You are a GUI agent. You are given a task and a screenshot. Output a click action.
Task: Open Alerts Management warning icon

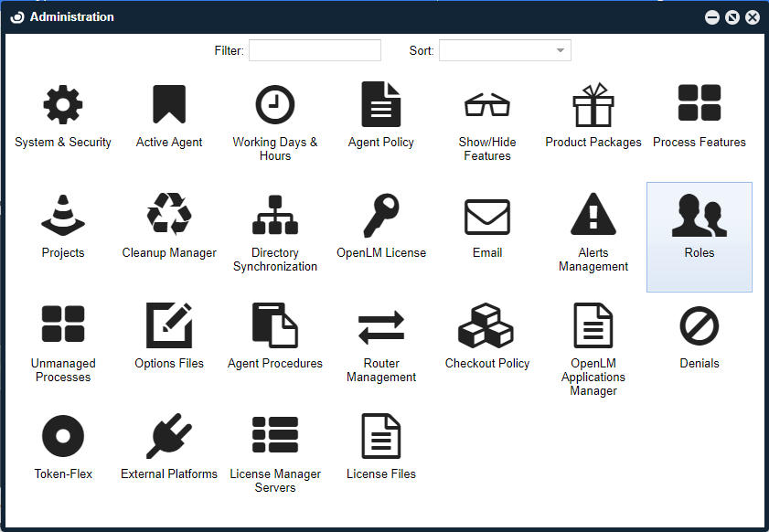[x=593, y=216]
